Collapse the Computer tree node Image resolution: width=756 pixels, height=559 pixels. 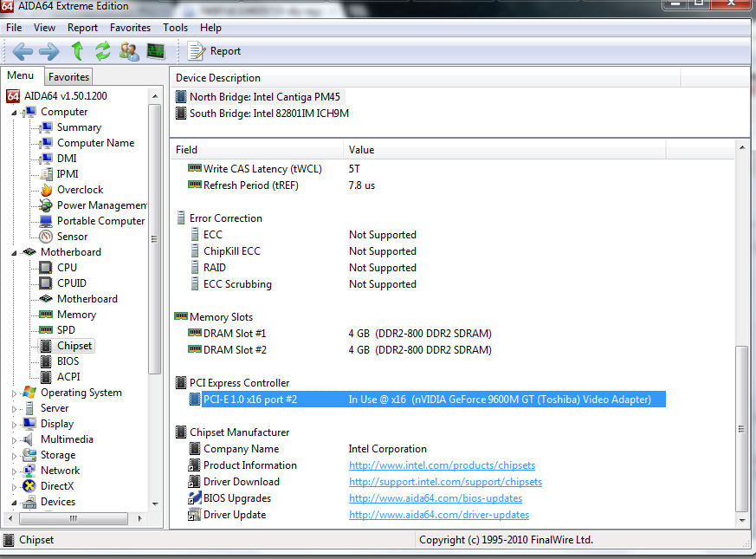pyautogui.click(x=14, y=113)
